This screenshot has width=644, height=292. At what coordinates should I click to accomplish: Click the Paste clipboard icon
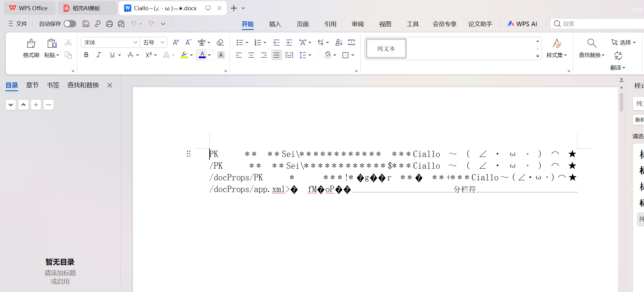point(52,44)
